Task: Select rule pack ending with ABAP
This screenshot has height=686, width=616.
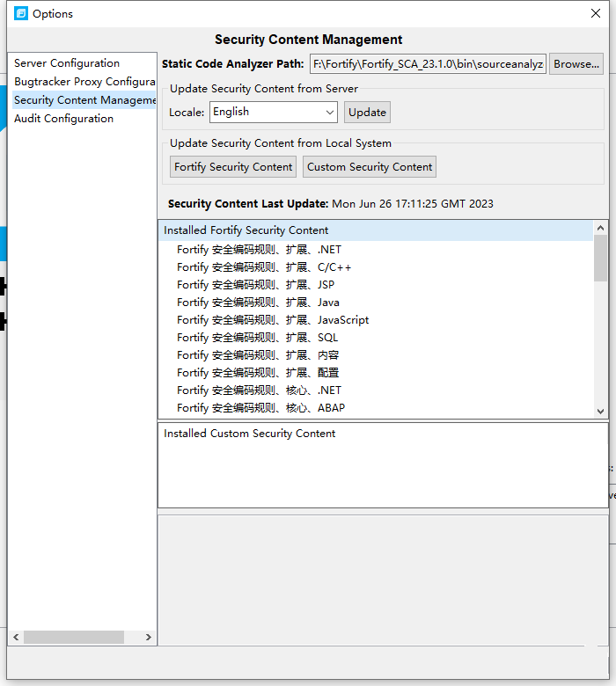Action: (x=261, y=408)
